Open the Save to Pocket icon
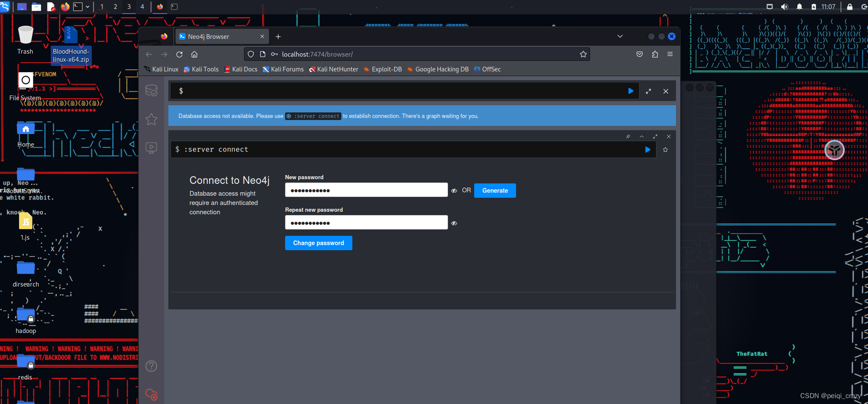Image resolution: width=868 pixels, height=404 pixels. tap(640, 54)
